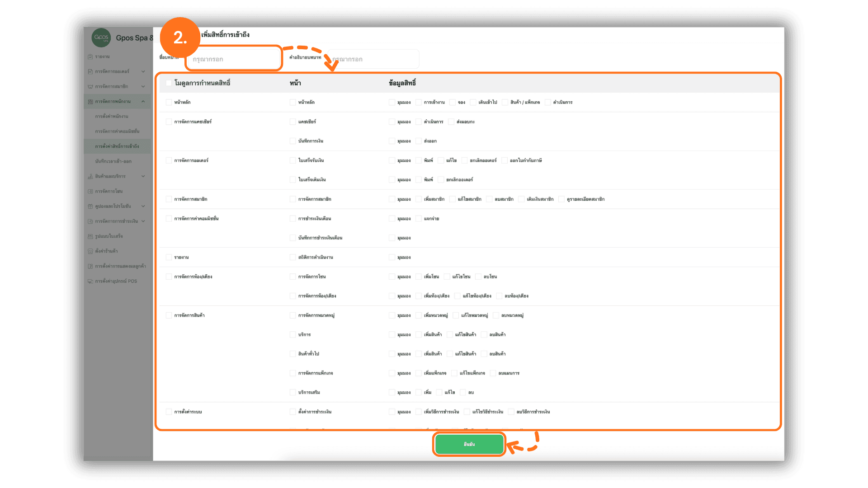Check the การจัดการค่าคอมมิชชั่น module checkbox

169,218
